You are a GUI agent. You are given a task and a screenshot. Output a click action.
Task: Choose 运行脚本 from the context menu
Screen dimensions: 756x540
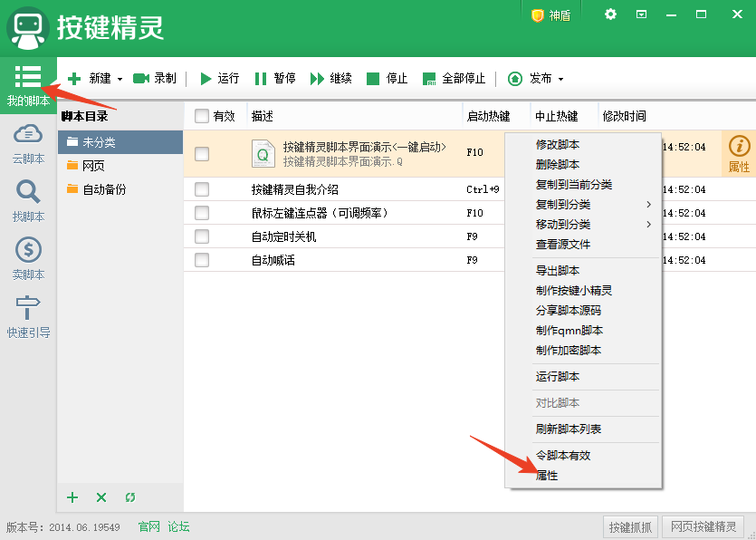583,376
